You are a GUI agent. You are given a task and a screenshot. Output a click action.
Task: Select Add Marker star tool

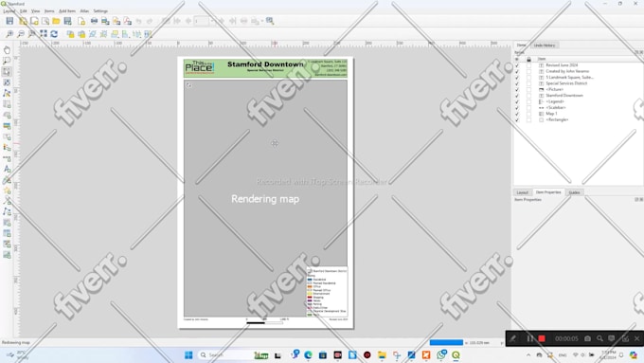point(7,191)
